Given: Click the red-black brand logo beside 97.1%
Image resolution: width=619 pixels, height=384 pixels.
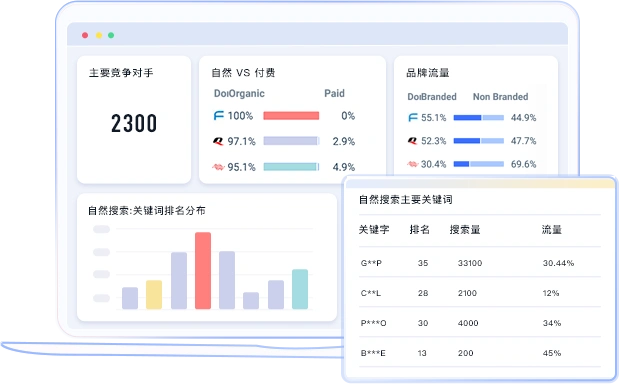Looking at the screenshot, I should (x=218, y=141).
